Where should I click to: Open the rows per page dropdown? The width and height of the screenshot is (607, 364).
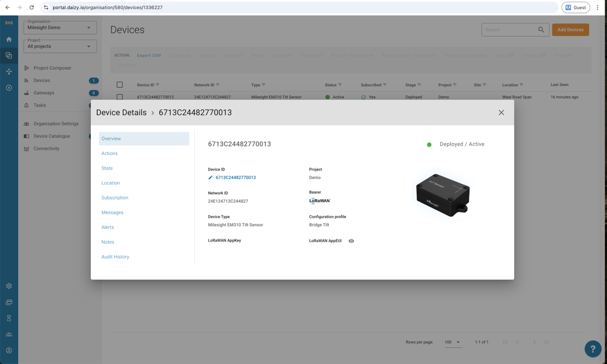point(452,342)
